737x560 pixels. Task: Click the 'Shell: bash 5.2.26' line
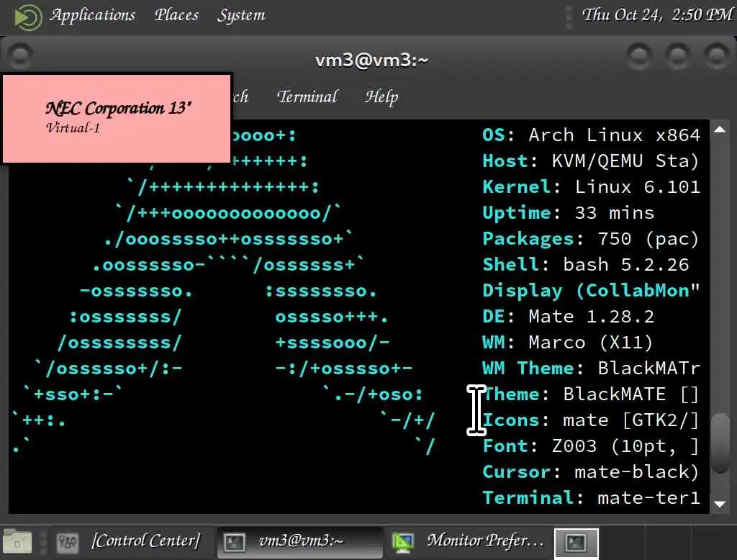click(x=586, y=265)
